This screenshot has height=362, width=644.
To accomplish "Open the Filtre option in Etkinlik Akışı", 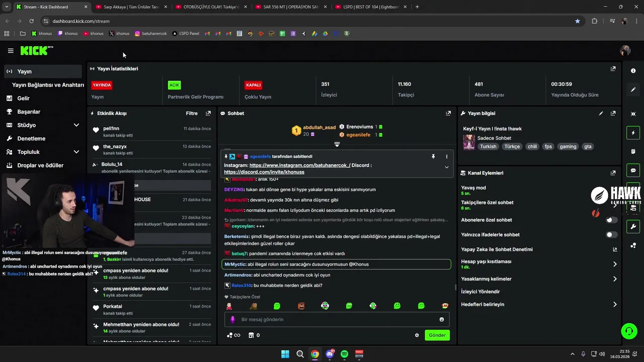I will pos(192,114).
